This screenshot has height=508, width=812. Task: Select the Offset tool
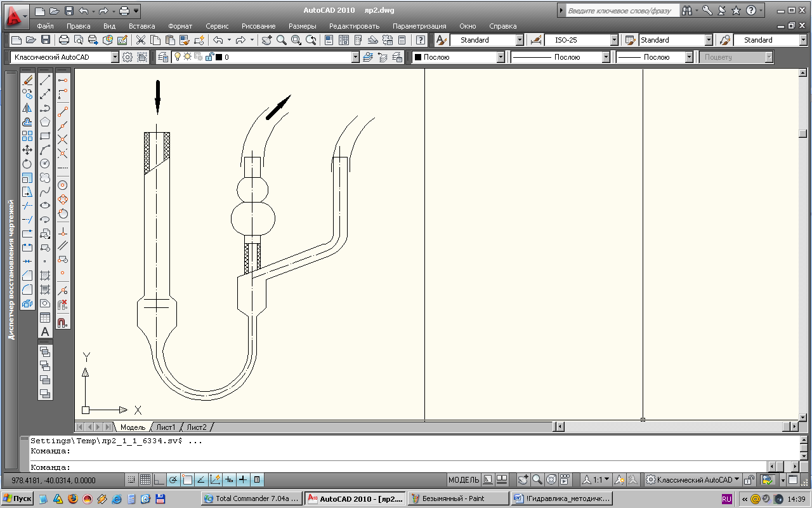click(x=27, y=122)
